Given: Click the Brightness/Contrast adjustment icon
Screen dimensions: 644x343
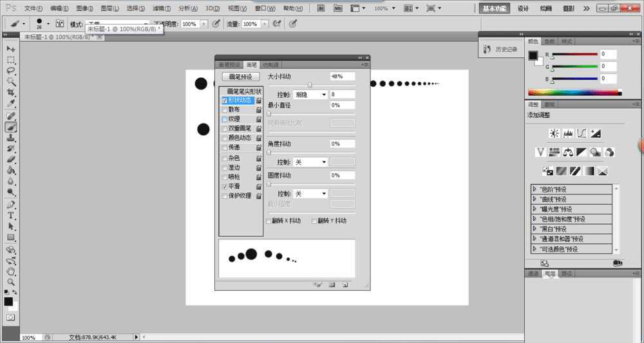Looking at the screenshot, I should [554, 133].
